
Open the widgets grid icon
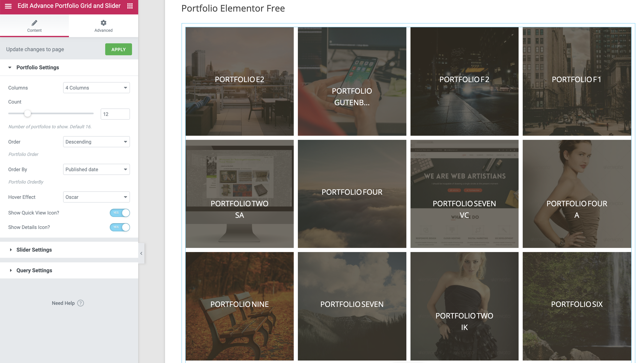pyautogui.click(x=130, y=6)
